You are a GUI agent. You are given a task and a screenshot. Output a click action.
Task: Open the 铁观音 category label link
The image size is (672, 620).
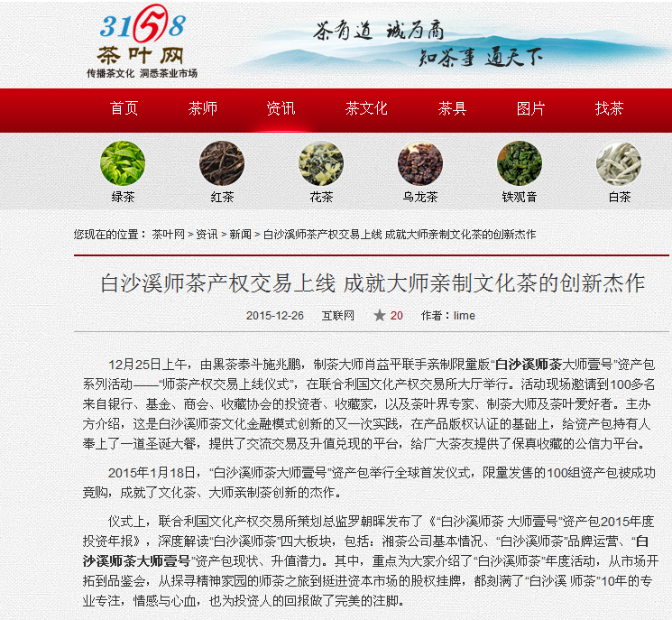[520, 197]
